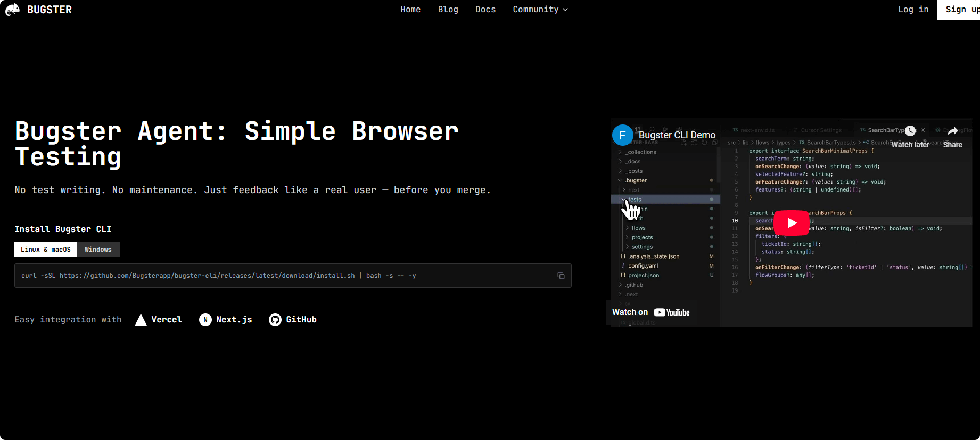Click the GitHub octocat icon

pyautogui.click(x=275, y=320)
